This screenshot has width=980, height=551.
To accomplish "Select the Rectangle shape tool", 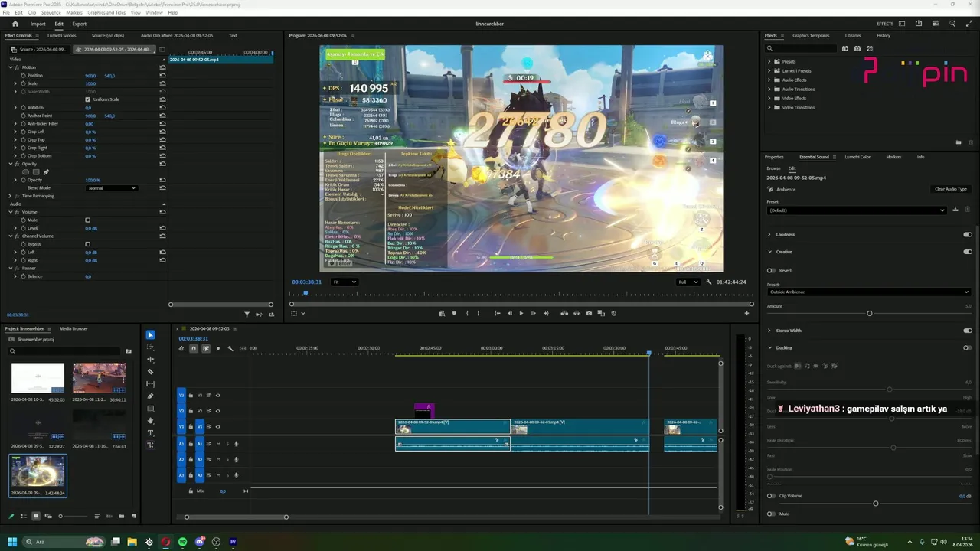I will 150,409.
